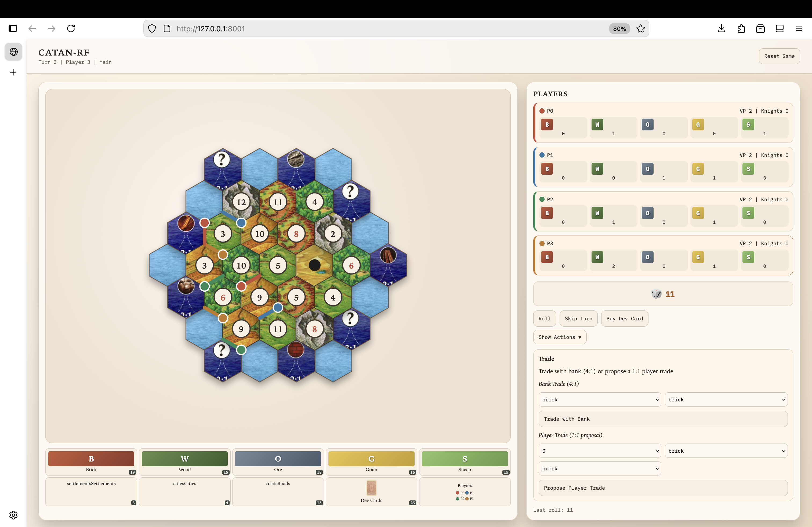Click the shield tracking protection icon
Image resolution: width=812 pixels, height=527 pixels.
coord(152,29)
